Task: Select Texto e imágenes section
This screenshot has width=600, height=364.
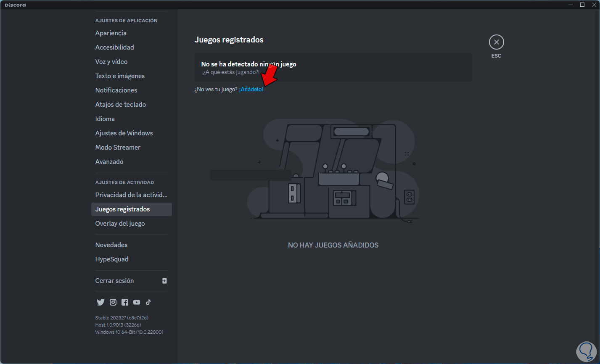Action: (x=131, y=76)
